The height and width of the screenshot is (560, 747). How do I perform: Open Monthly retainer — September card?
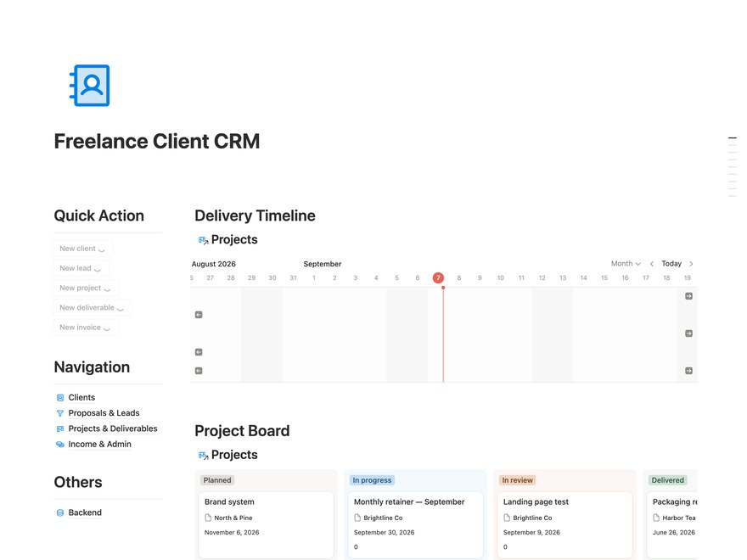[x=415, y=524]
